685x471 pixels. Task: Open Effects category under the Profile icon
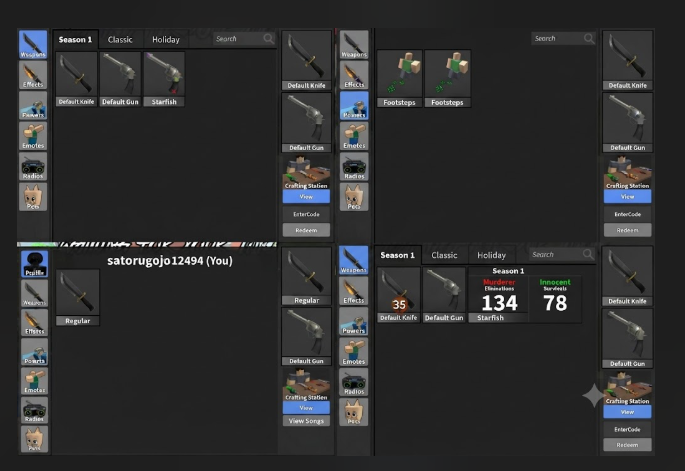pos(35,322)
